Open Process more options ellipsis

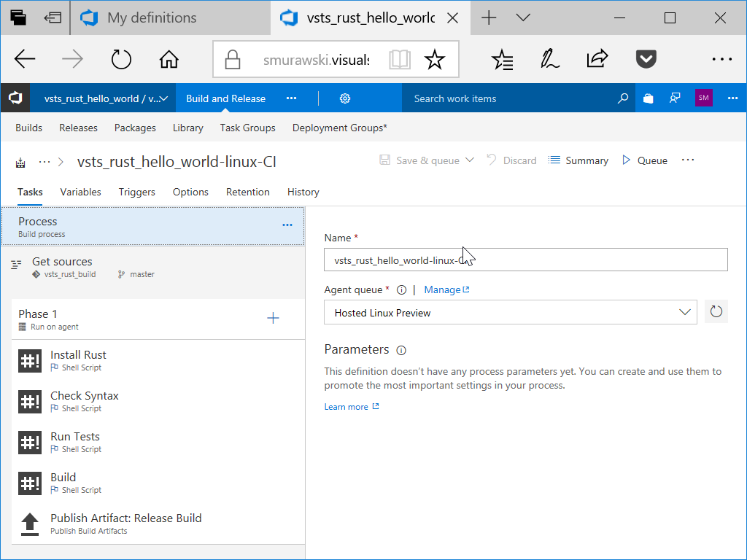[x=287, y=225]
